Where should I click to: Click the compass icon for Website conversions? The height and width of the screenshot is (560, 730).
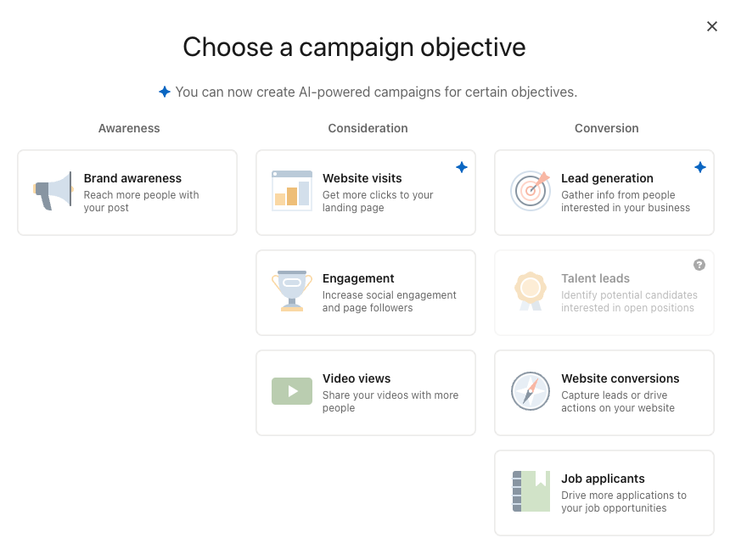click(x=531, y=391)
